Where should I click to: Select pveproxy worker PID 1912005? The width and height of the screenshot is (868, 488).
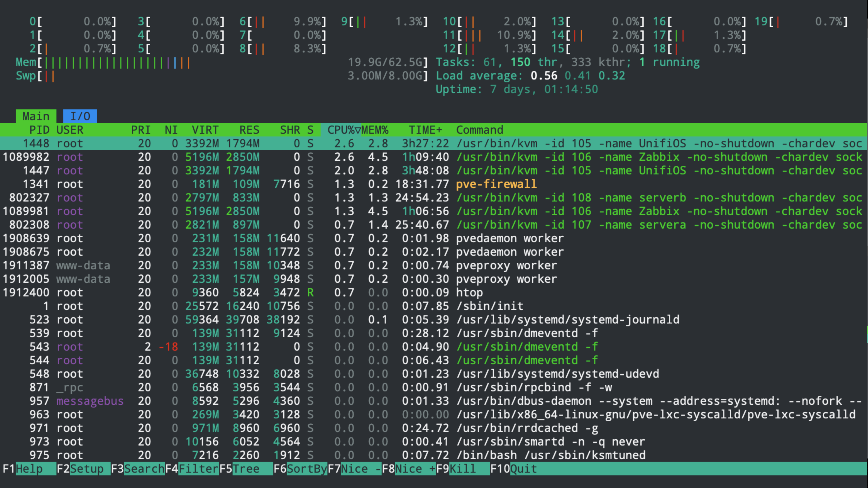[x=433, y=279]
